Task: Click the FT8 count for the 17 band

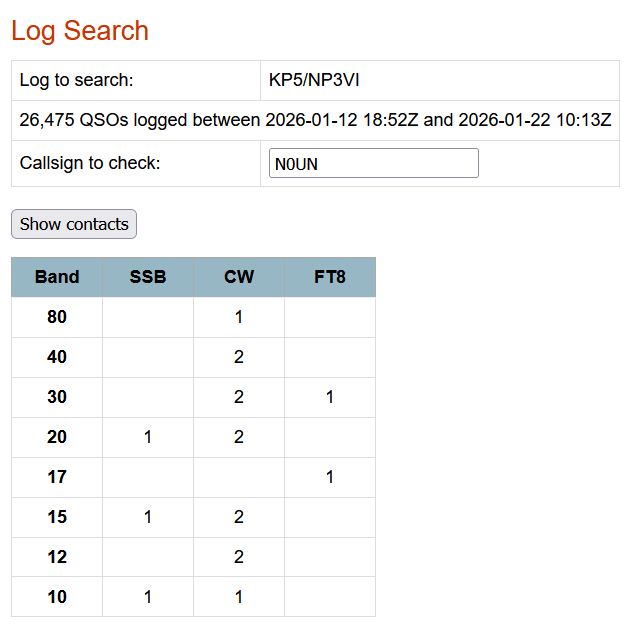Action: 330,477
